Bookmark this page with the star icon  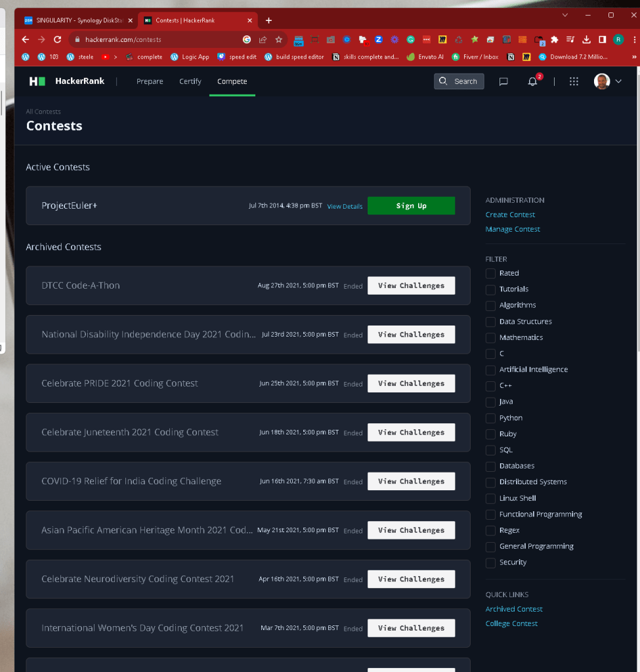pyautogui.click(x=278, y=39)
